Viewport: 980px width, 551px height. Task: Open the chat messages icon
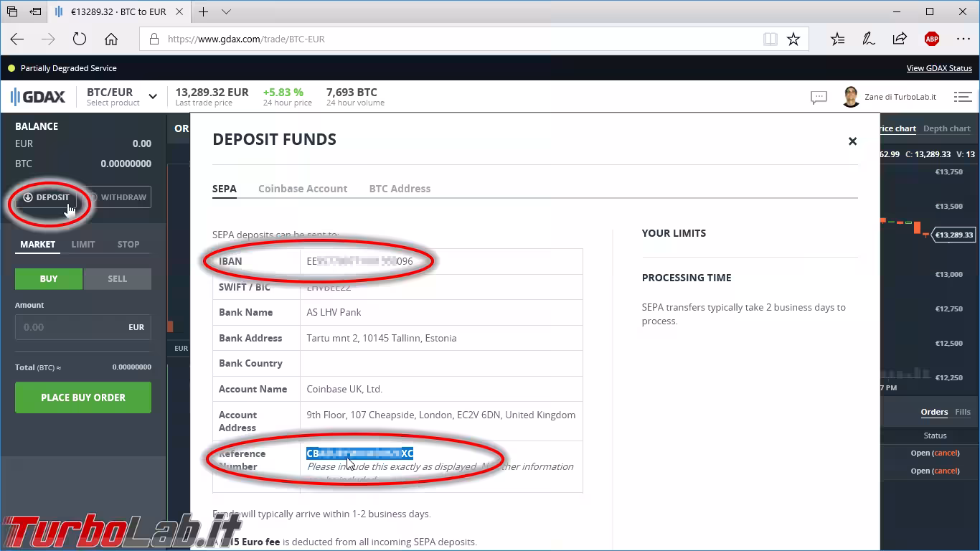819,97
